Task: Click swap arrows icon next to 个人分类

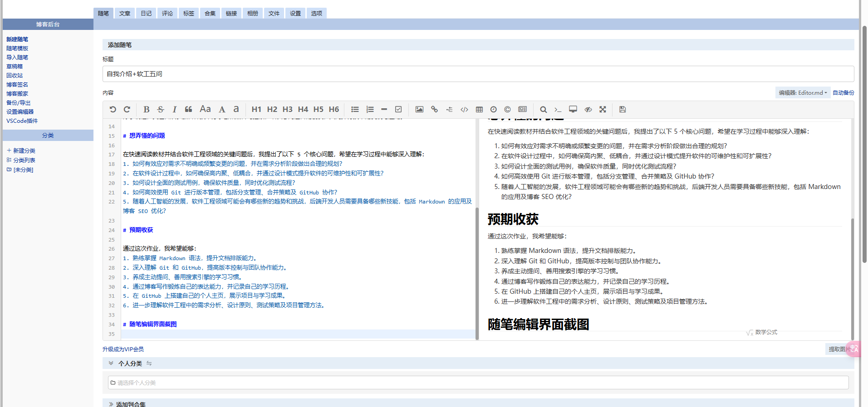Action: [149, 363]
